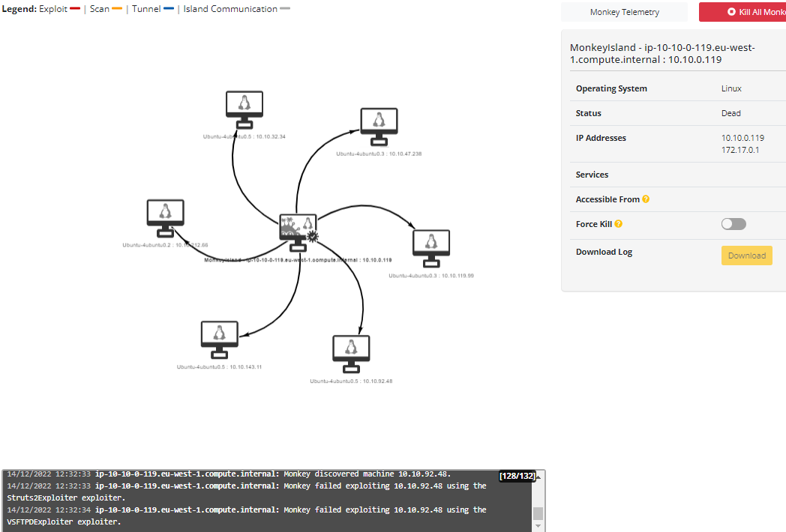
Task: Open the Accessible From help icon
Action: 646,199
